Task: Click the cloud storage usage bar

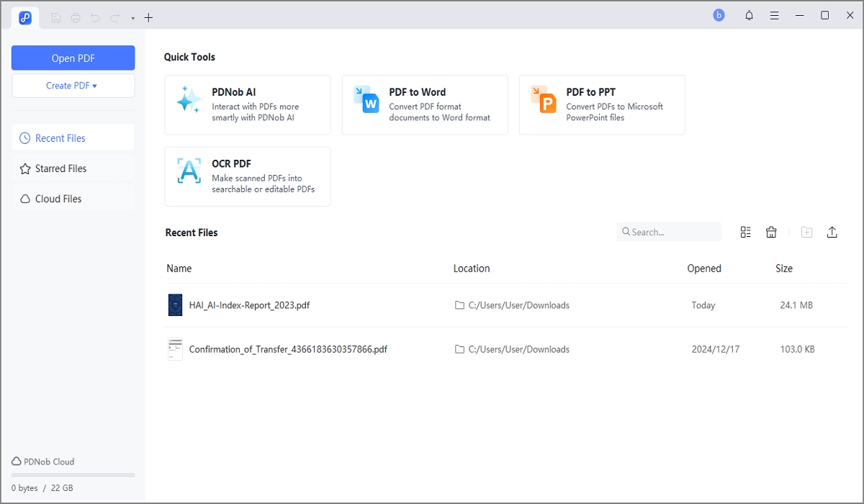Action: pos(73,474)
